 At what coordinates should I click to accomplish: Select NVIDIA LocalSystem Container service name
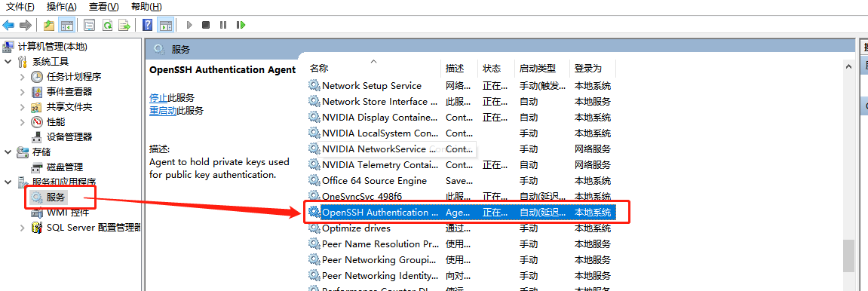380,133
